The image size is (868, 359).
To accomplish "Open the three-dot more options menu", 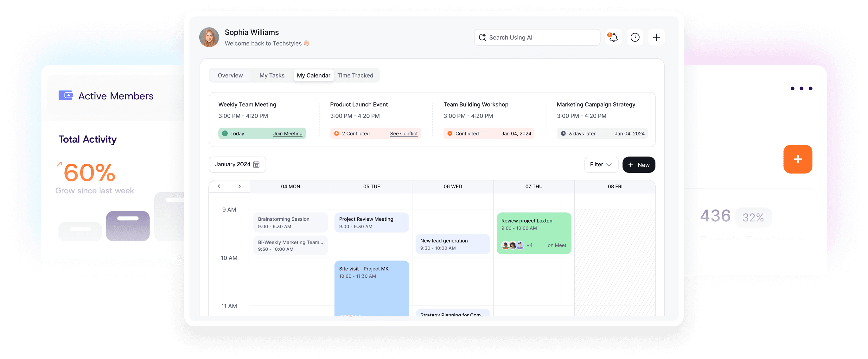I will [801, 89].
